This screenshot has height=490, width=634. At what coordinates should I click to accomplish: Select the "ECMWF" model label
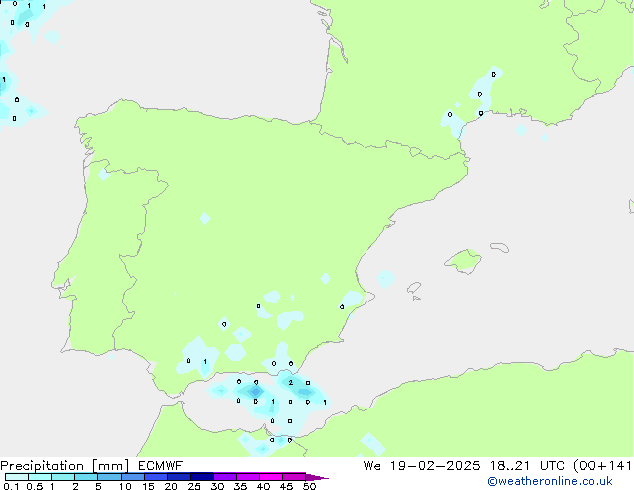[x=160, y=466]
